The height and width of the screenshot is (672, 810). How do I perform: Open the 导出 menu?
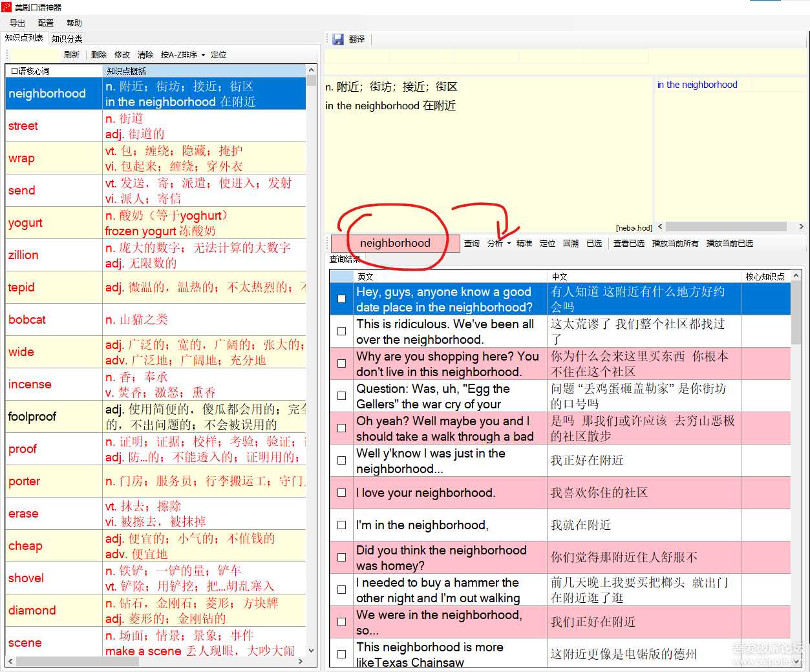click(17, 23)
